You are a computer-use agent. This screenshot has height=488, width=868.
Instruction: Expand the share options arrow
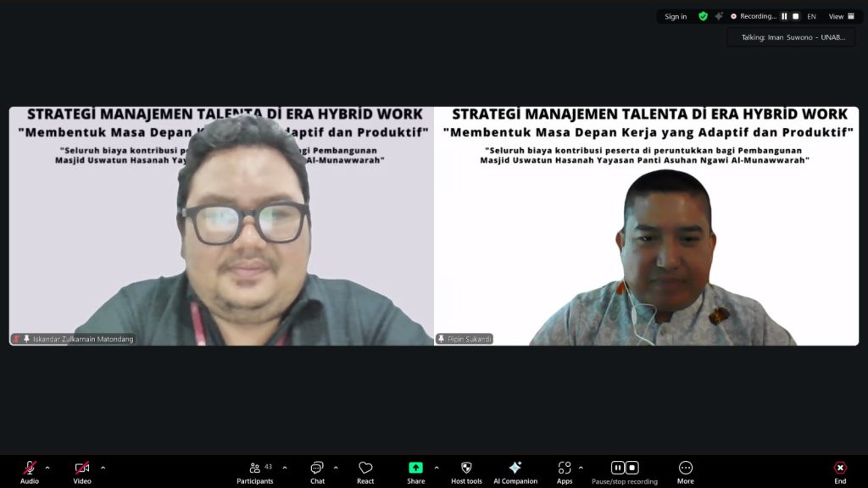[437, 468]
